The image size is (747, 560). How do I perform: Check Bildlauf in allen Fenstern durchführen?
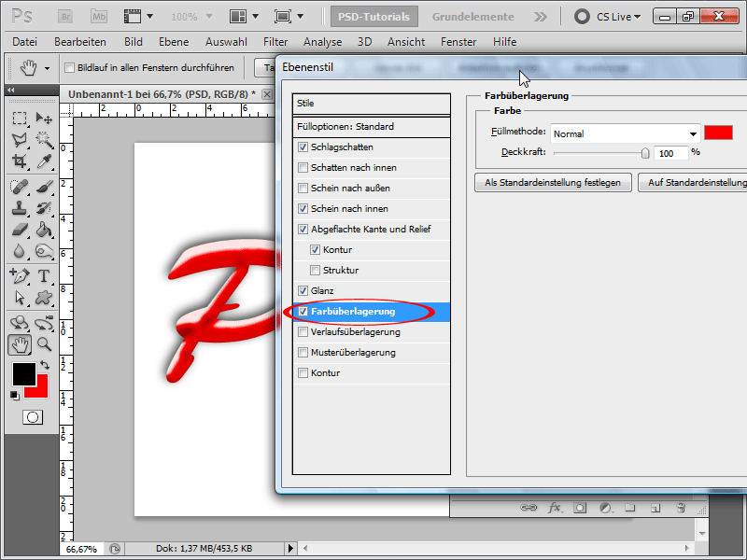click(69, 67)
